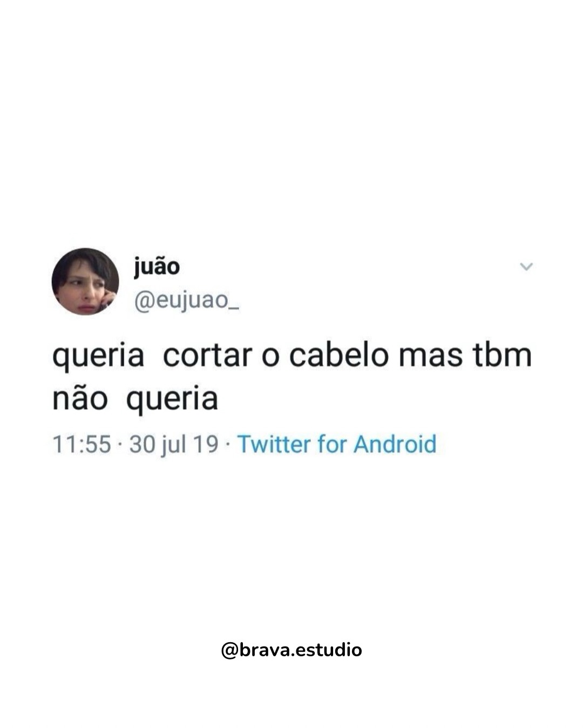
Task: Expand the tweet options chevron
Action: coord(526,267)
